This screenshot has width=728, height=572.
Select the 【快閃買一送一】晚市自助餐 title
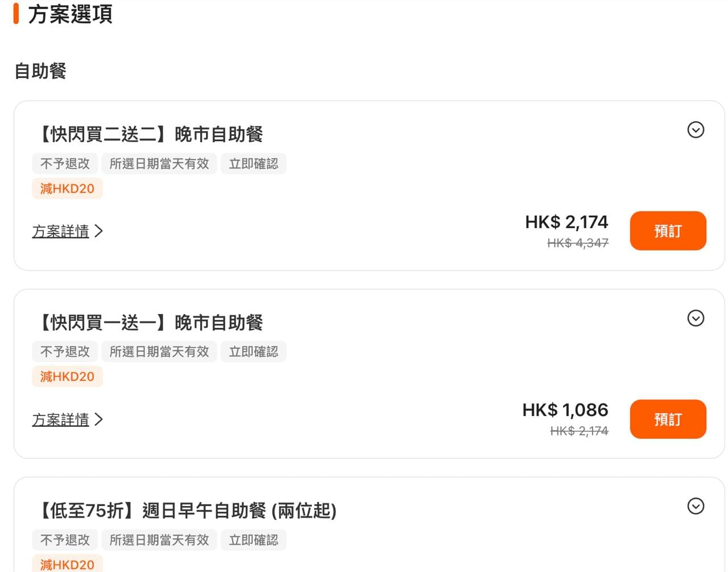(148, 323)
